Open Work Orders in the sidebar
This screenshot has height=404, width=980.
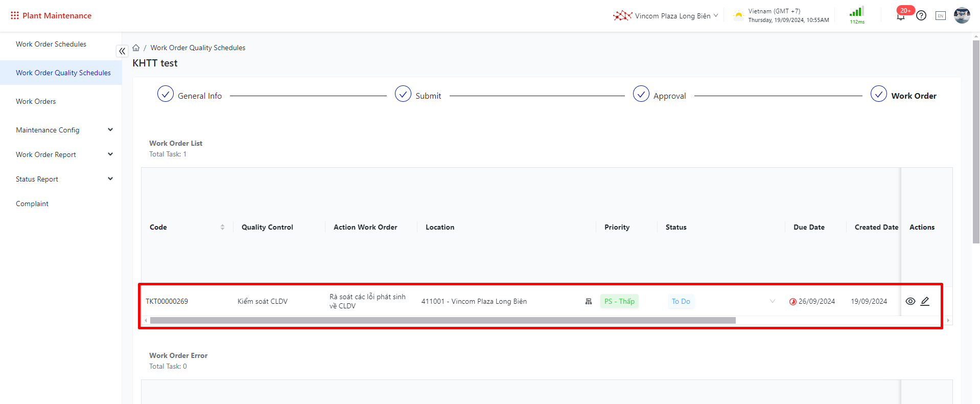36,101
